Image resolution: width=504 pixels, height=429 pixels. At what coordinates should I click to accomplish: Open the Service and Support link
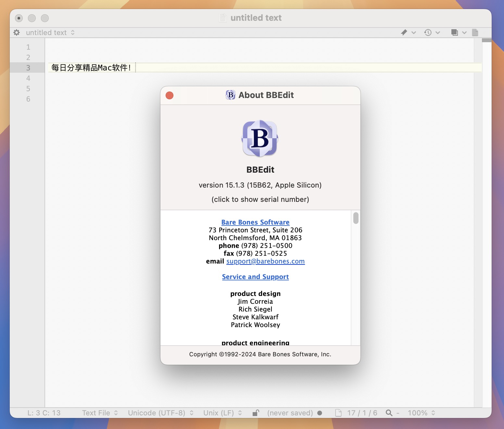click(255, 277)
